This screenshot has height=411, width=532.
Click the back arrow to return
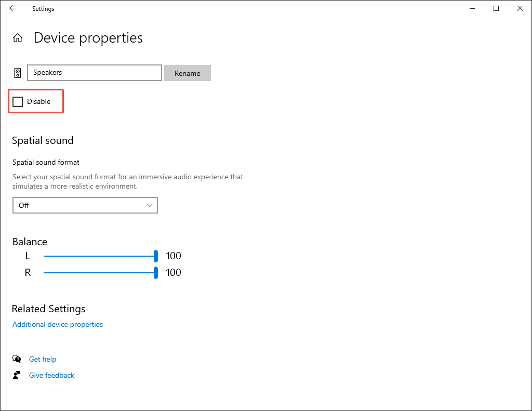click(x=12, y=8)
